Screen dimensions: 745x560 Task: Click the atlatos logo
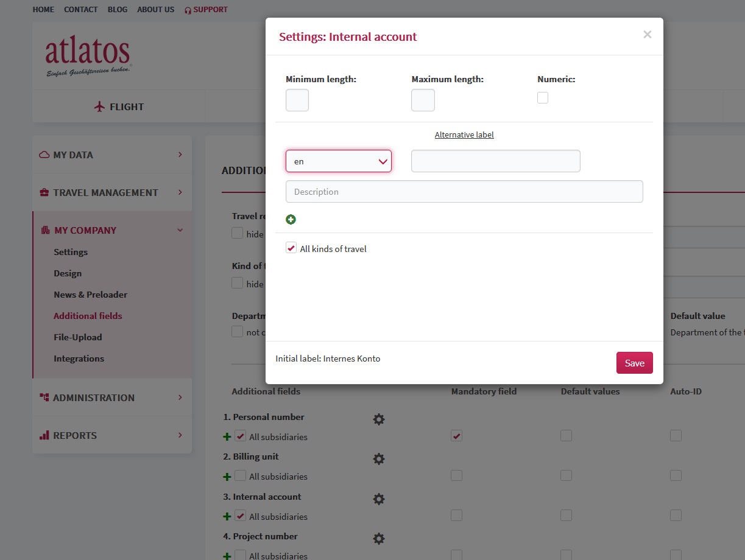tap(88, 56)
